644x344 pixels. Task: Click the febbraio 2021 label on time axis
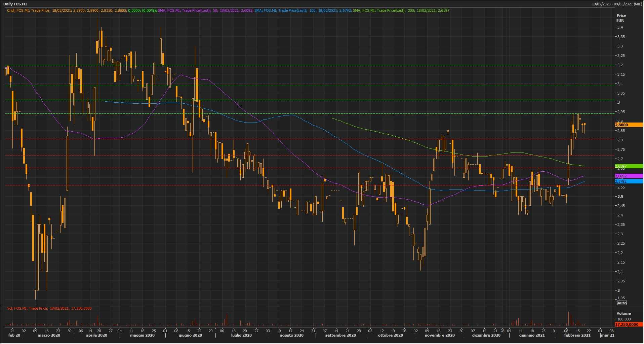(577, 335)
